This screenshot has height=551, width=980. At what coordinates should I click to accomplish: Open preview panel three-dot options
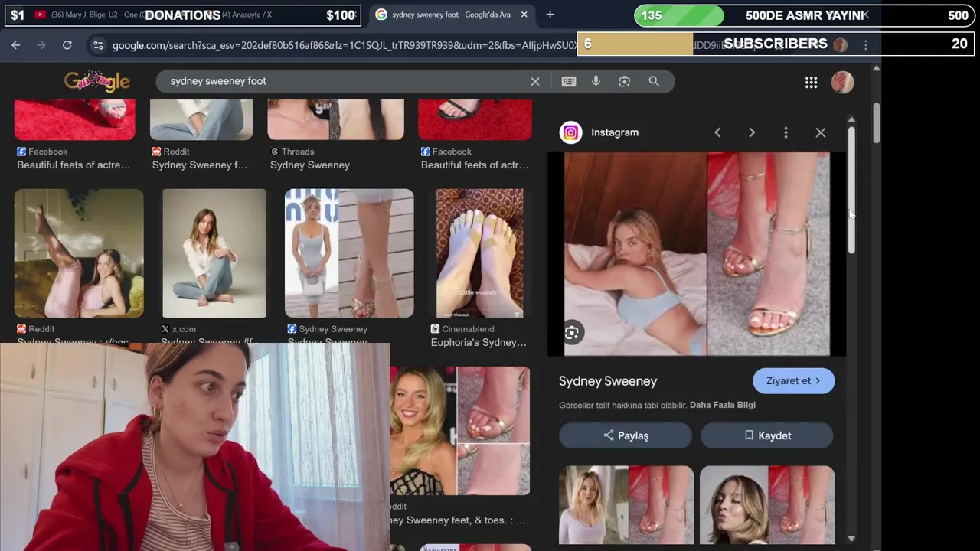coord(786,132)
